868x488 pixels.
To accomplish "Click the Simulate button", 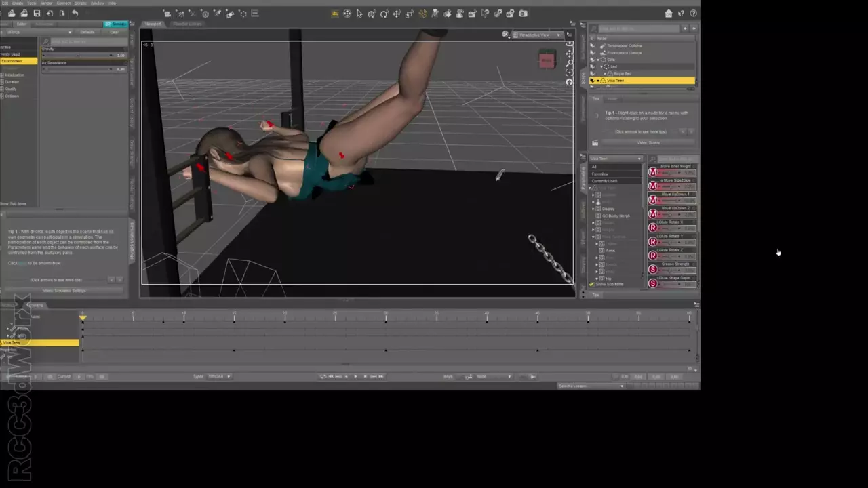I will pos(116,24).
